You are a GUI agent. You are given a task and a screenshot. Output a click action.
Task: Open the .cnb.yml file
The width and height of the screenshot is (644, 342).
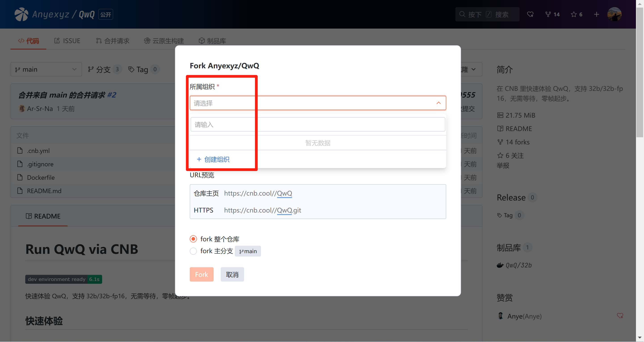click(38, 151)
